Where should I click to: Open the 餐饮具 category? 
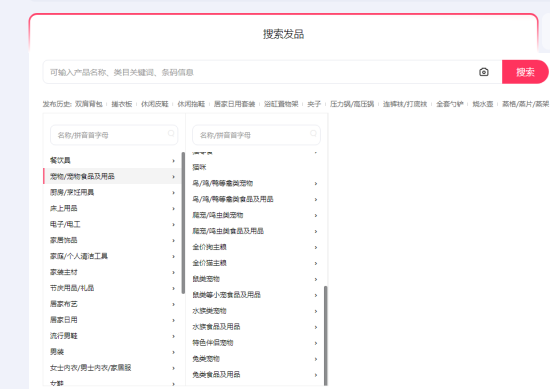[x=112, y=160]
